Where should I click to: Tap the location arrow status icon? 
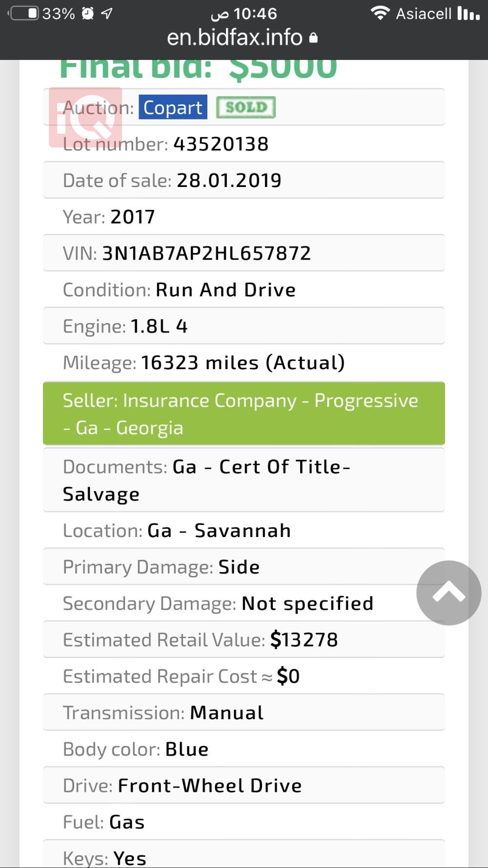107,13
